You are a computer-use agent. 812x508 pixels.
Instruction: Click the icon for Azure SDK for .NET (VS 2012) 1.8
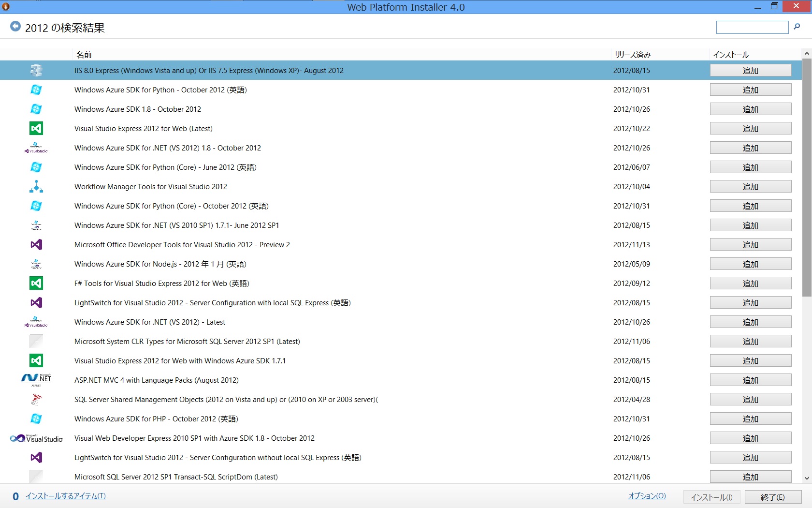(36, 148)
